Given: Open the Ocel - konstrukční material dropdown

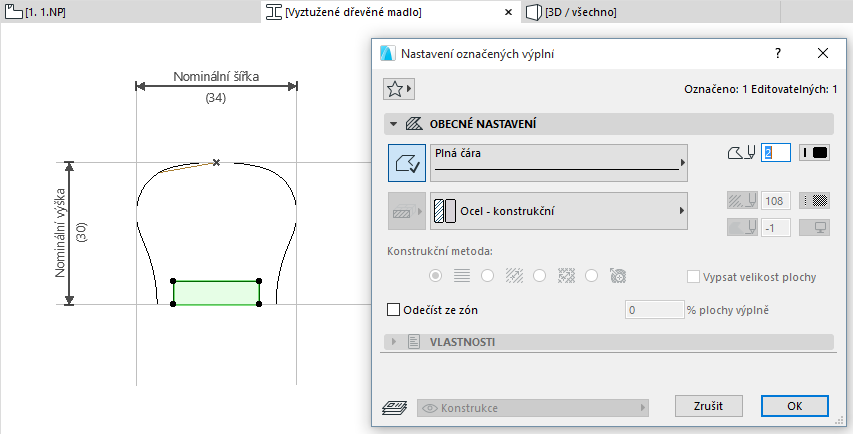Looking at the screenshot, I should pos(559,211).
